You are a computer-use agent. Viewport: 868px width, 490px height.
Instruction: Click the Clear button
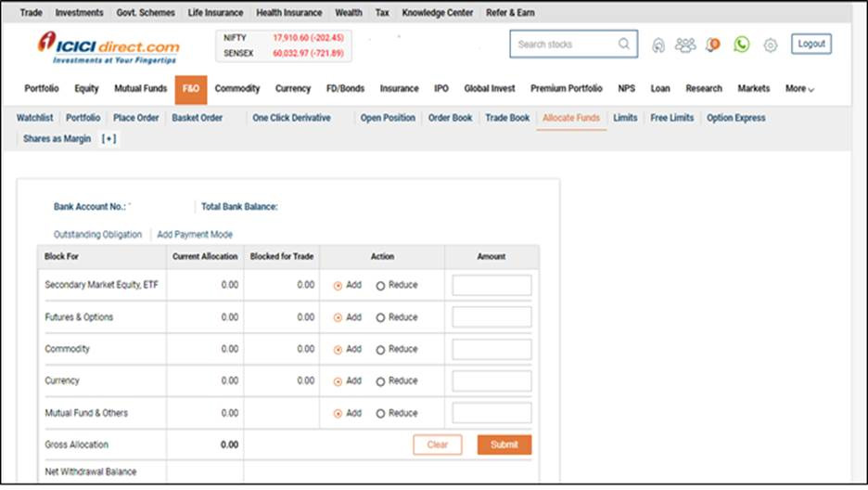point(438,445)
